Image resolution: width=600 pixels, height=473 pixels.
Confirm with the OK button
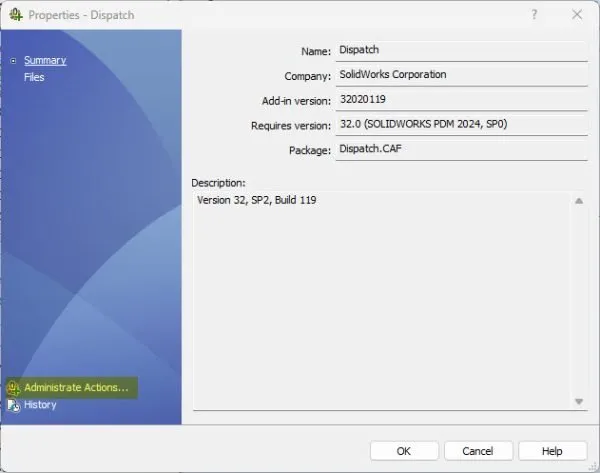pos(404,451)
